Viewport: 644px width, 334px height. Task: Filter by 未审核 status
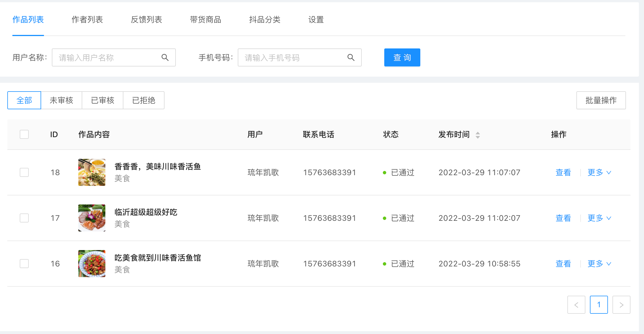pos(61,100)
